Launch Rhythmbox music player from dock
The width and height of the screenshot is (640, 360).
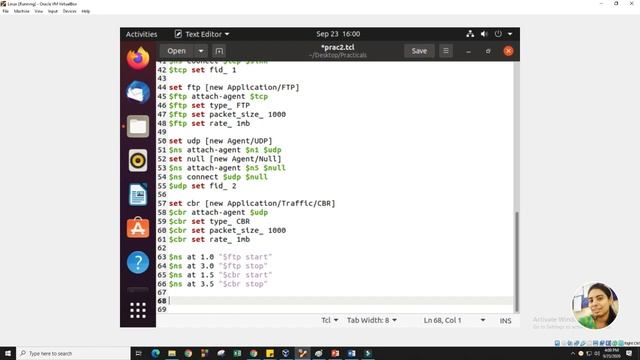[138, 160]
